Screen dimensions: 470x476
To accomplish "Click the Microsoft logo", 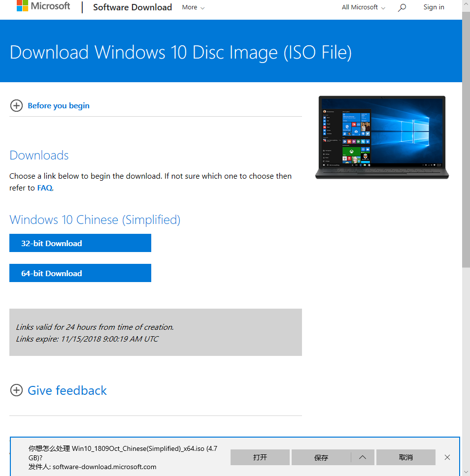I will click(43, 6).
